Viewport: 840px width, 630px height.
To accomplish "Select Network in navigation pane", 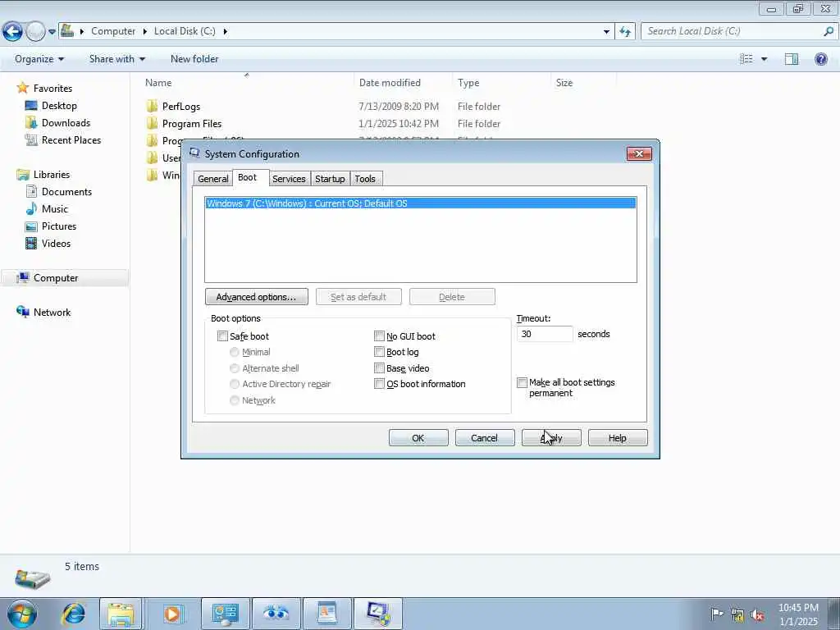I will pyautogui.click(x=52, y=313).
